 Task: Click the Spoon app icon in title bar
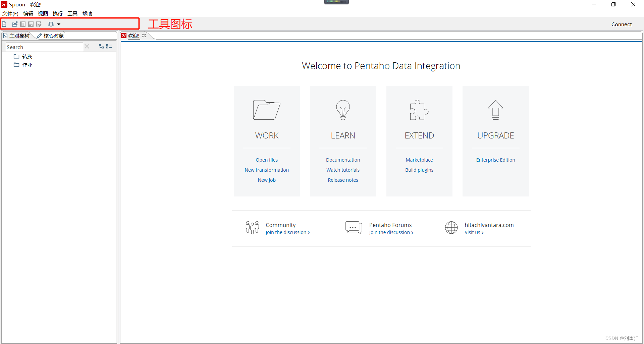coord(4,4)
